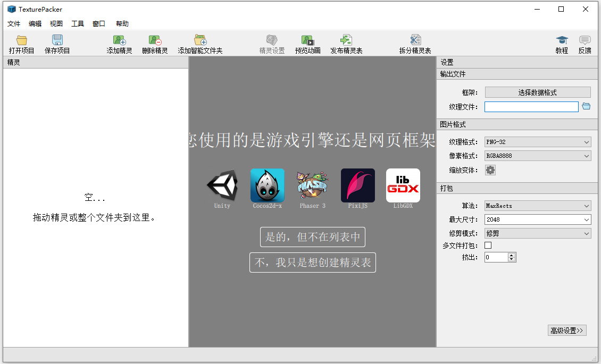Publish sprite sheet via 发布精灵表
The image size is (601, 364).
click(346, 44)
